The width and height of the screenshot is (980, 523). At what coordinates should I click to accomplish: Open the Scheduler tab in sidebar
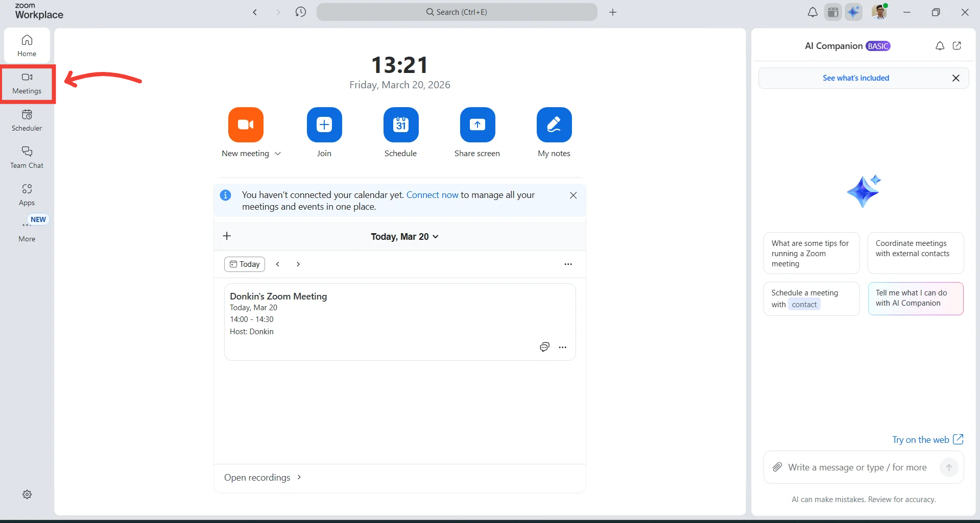27,120
